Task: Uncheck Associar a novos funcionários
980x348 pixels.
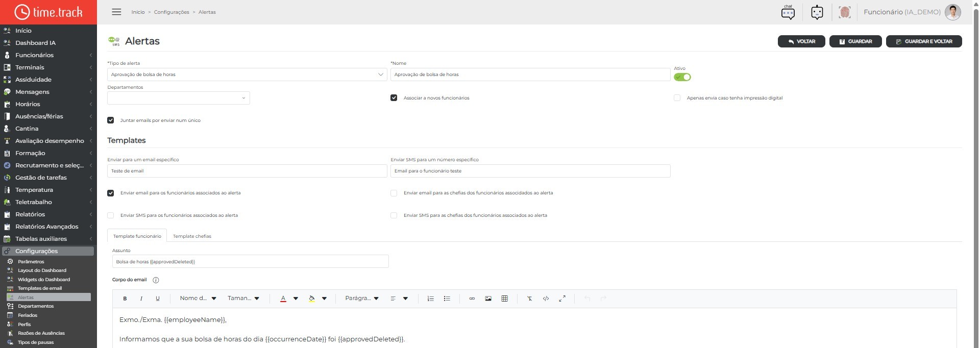Action: click(394, 98)
